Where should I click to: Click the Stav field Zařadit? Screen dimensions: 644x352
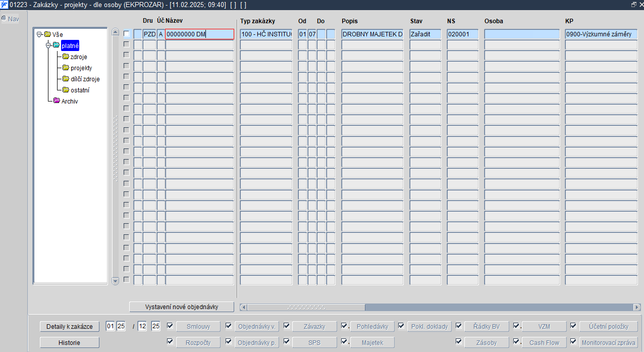click(425, 34)
